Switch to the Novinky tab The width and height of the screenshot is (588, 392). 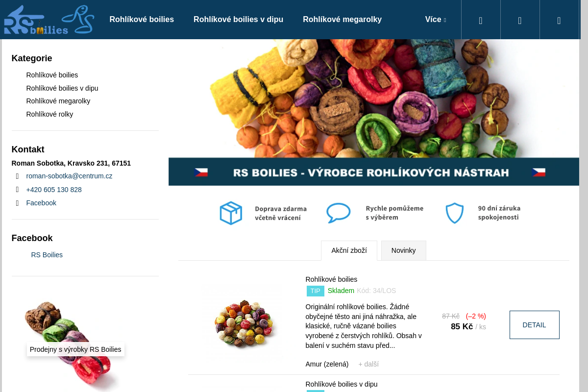coord(403,250)
